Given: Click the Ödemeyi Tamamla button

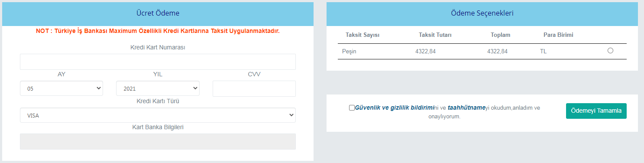Looking at the screenshot, I should click(596, 111).
